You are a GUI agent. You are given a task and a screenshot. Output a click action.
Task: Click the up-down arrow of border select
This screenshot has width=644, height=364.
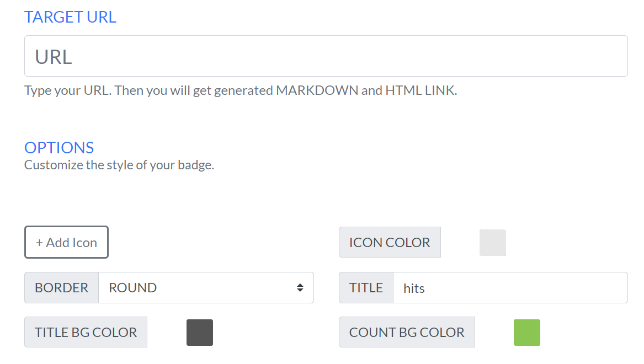[300, 288]
